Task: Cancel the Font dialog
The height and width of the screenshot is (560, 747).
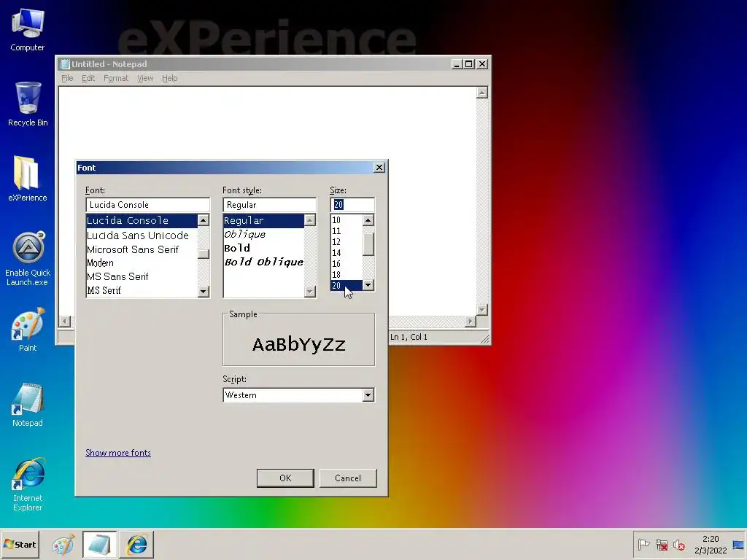Action: [348, 478]
